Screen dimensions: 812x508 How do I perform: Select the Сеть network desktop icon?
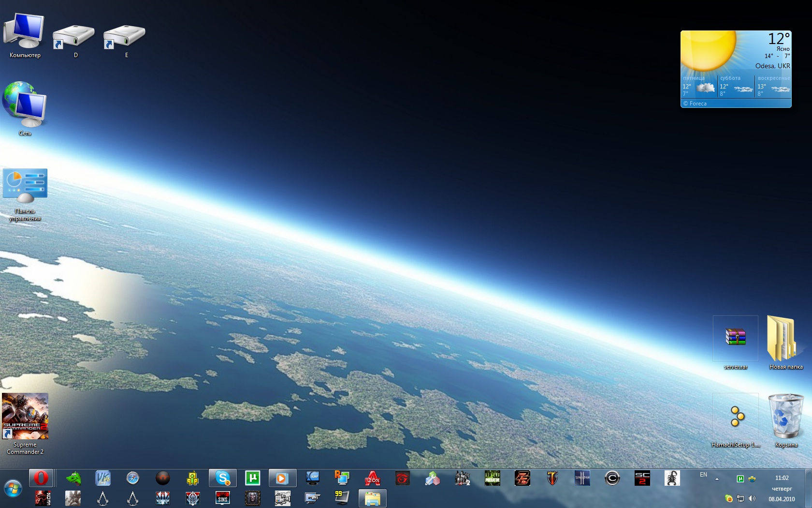pyautogui.click(x=25, y=109)
